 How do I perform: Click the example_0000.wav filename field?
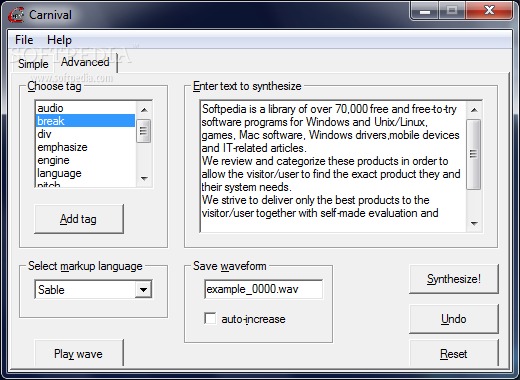[263, 289]
